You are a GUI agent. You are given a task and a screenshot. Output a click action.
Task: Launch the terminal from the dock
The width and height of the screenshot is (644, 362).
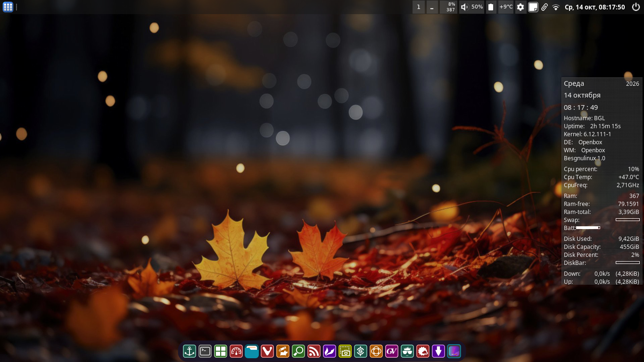205,351
